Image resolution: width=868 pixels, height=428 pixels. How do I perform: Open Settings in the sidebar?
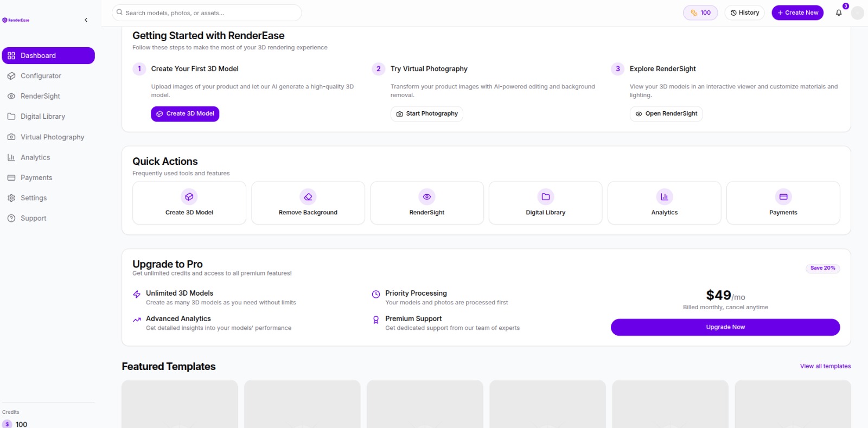48,198
